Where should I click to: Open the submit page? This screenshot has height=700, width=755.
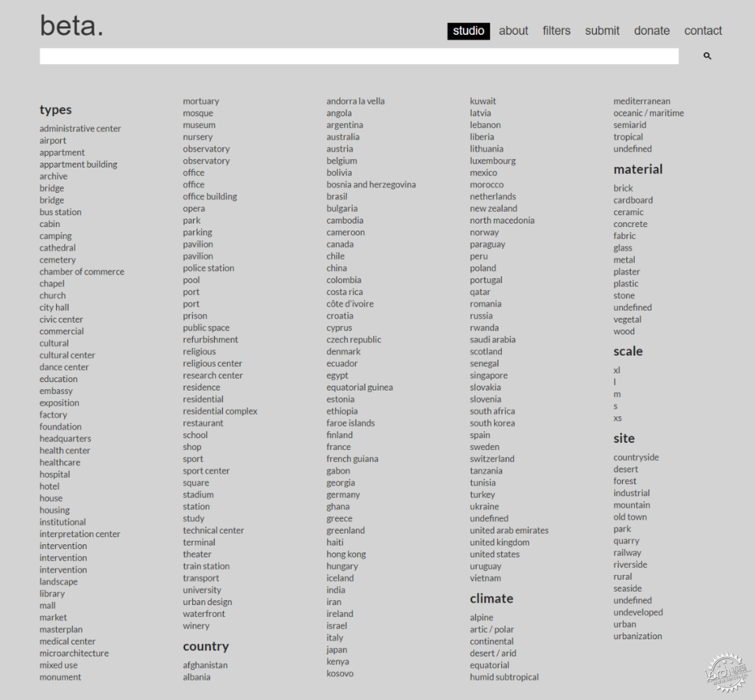[602, 31]
